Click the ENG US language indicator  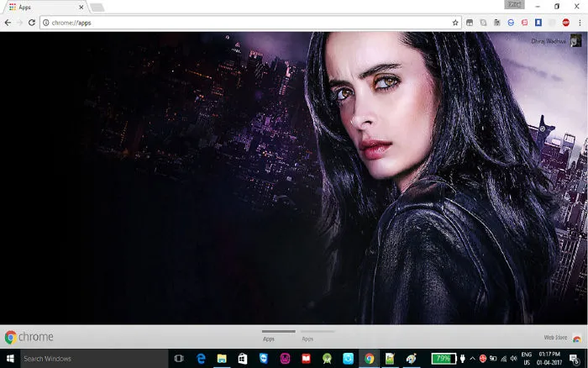pyautogui.click(x=527, y=359)
